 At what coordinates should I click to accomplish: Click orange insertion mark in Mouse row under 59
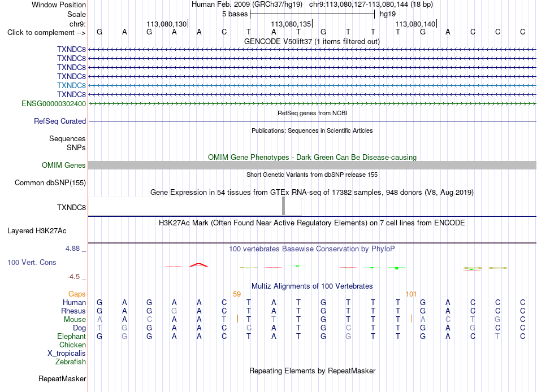(x=237, y=319)
